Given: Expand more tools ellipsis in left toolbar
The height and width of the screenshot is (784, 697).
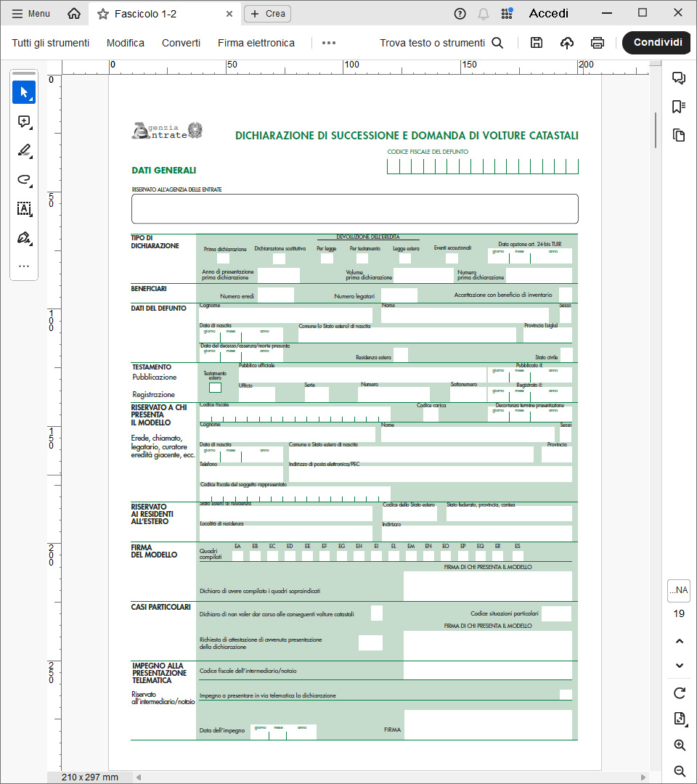Looking at the screenshot, I should click(24, 266).
